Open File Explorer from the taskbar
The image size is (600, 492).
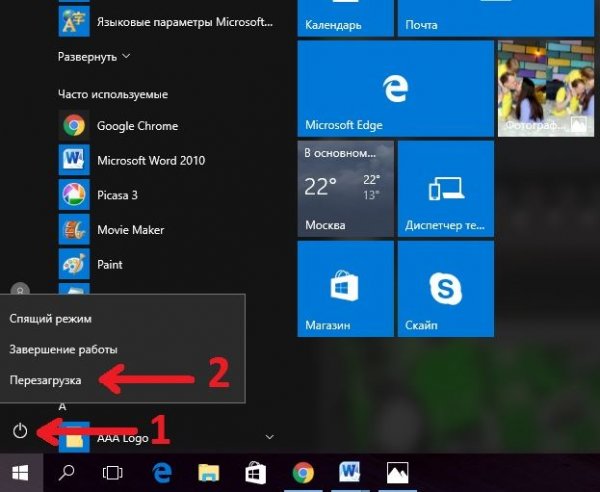(x=209, y=473)
